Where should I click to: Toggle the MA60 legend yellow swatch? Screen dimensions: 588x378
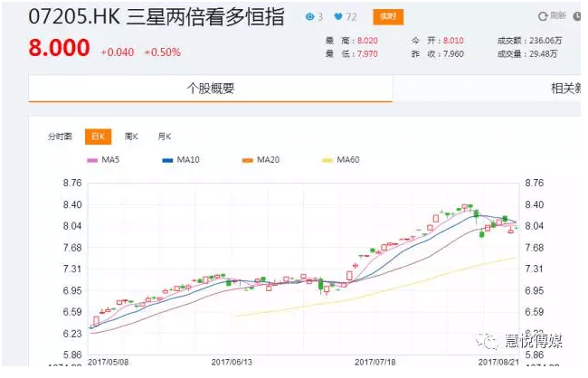coord(327,160)
